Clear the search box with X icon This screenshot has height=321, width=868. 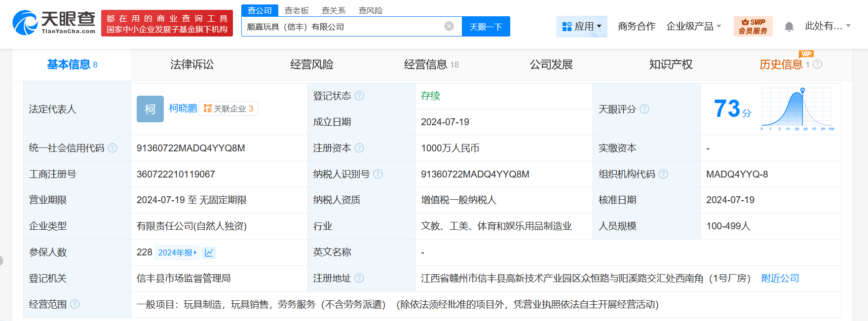(449, 26)
